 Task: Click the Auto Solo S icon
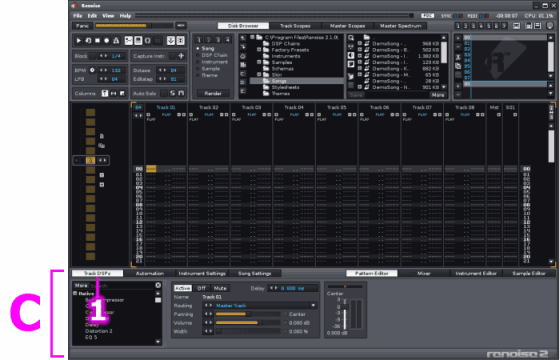pos(172,93)
